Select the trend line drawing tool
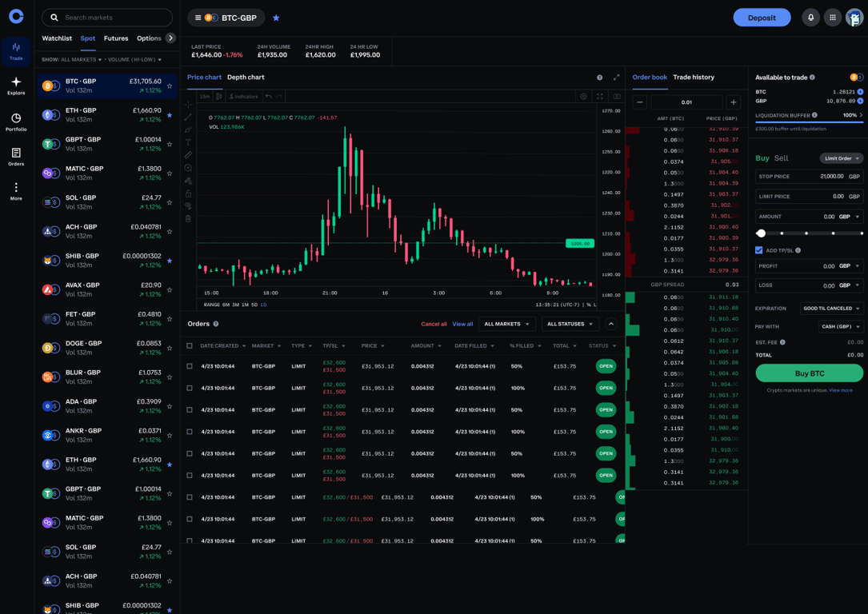The image size is (868, 614). pyautogui.click(x=190, y=118)
